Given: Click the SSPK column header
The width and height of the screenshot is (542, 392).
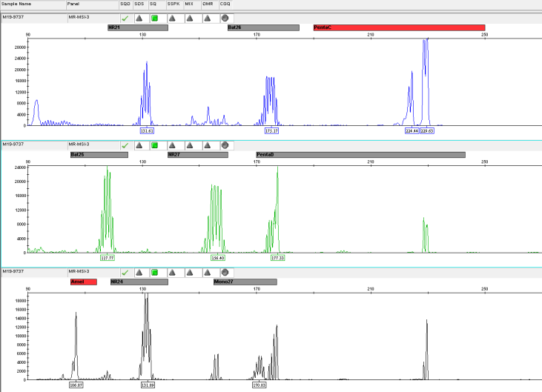Looking at the screenshot, I should click(x=173, y=4).
